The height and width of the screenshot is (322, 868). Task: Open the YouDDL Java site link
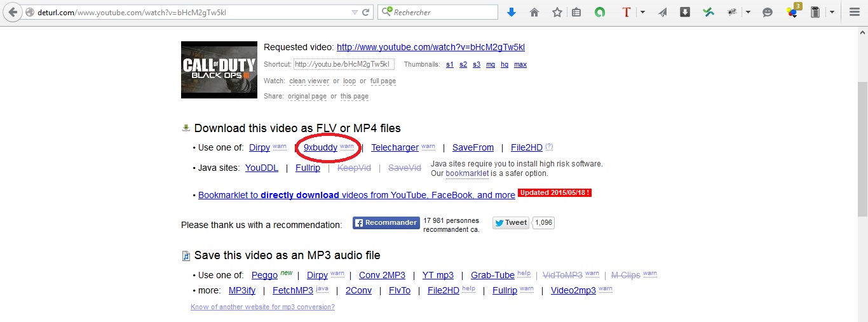point(262,168)
